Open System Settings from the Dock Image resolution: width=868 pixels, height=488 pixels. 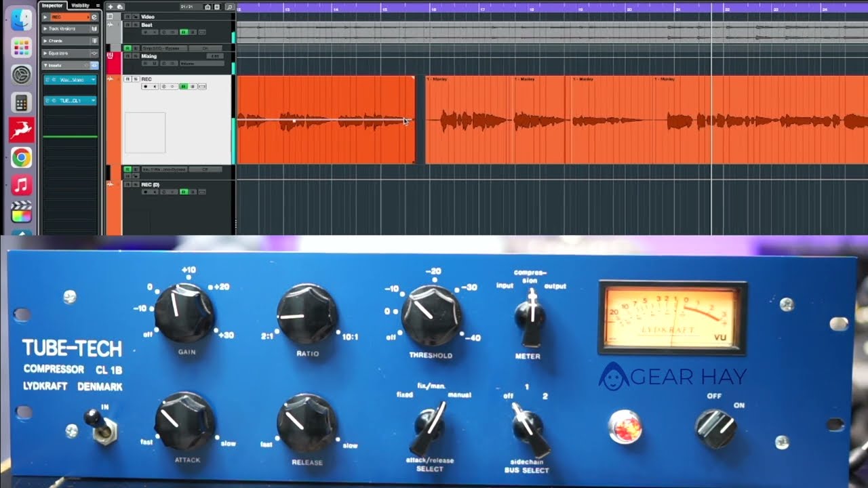(x=21, y=75)
